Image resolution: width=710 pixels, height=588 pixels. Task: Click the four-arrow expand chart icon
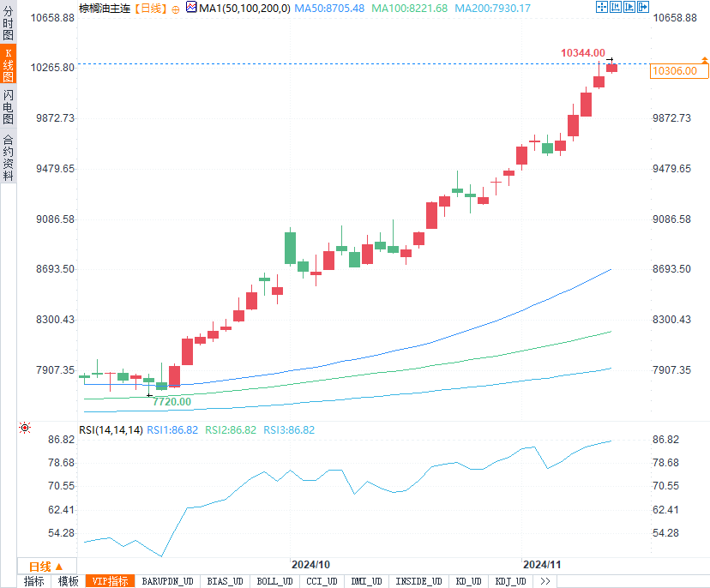pos(601,8)
